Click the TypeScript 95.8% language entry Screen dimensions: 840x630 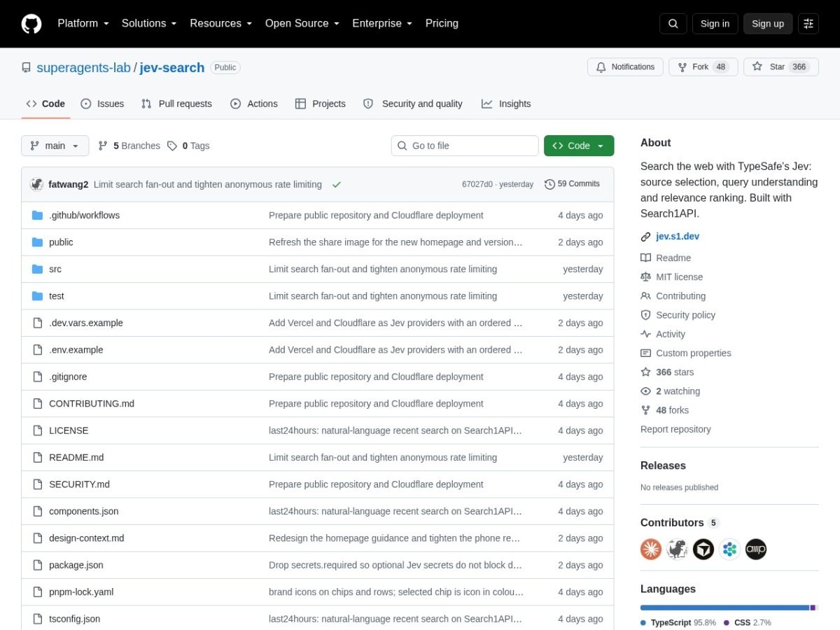[x=678, y=623]
